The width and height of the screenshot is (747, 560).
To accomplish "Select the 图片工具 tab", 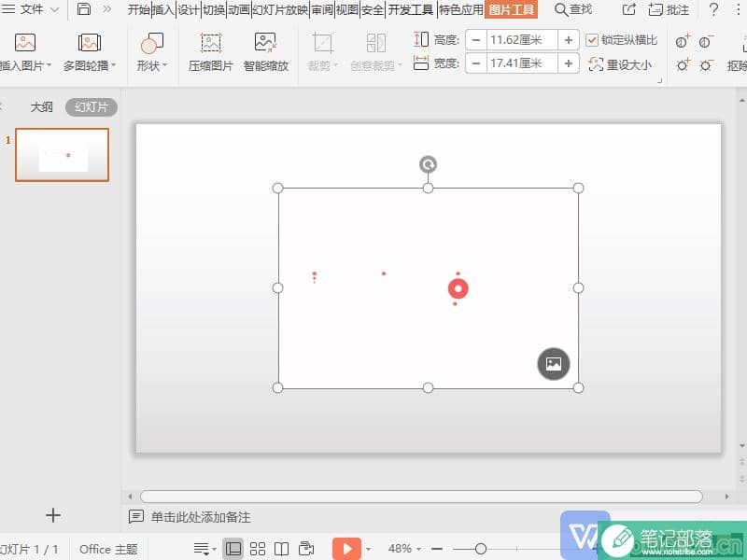I will [x=511, y=9].
